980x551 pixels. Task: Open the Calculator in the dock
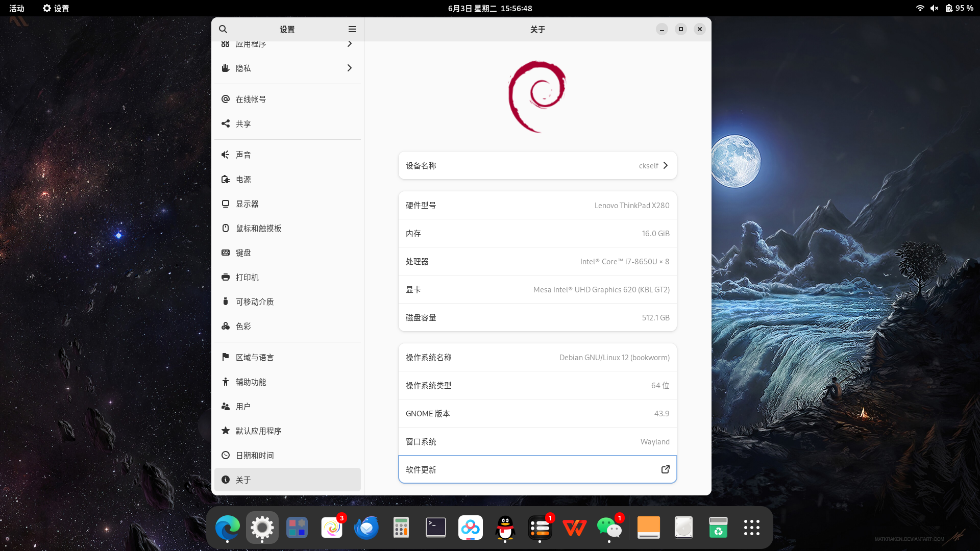[x=401, y=528]
